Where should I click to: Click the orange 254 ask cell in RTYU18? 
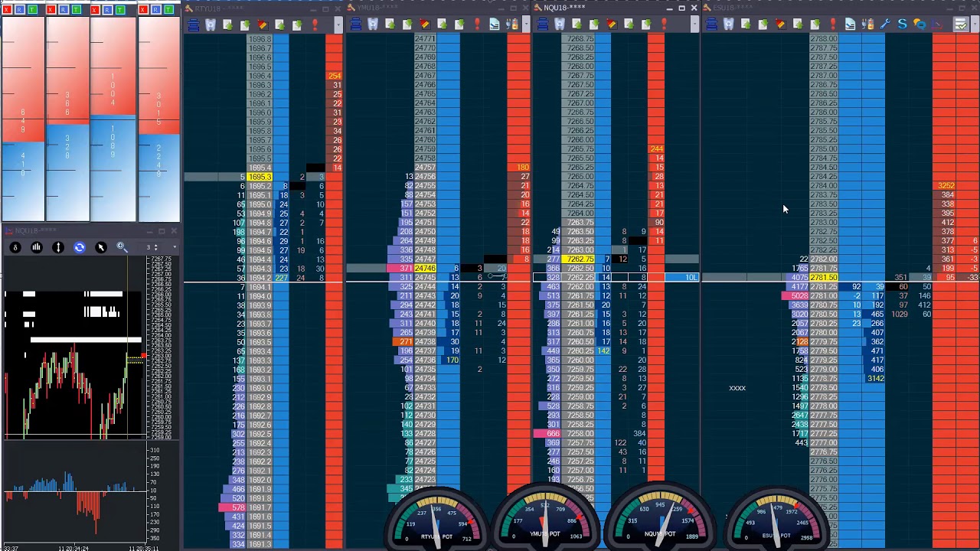(334, 76)
